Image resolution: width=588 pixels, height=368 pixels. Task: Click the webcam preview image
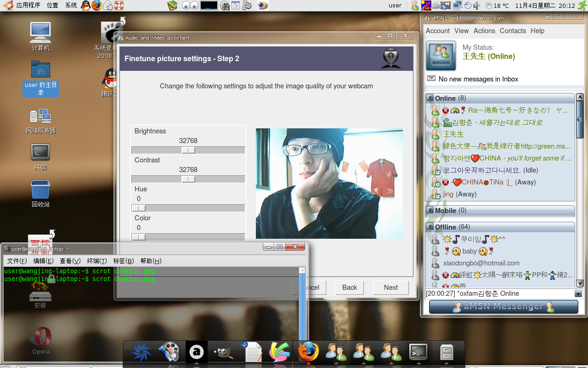pos(329,184)
